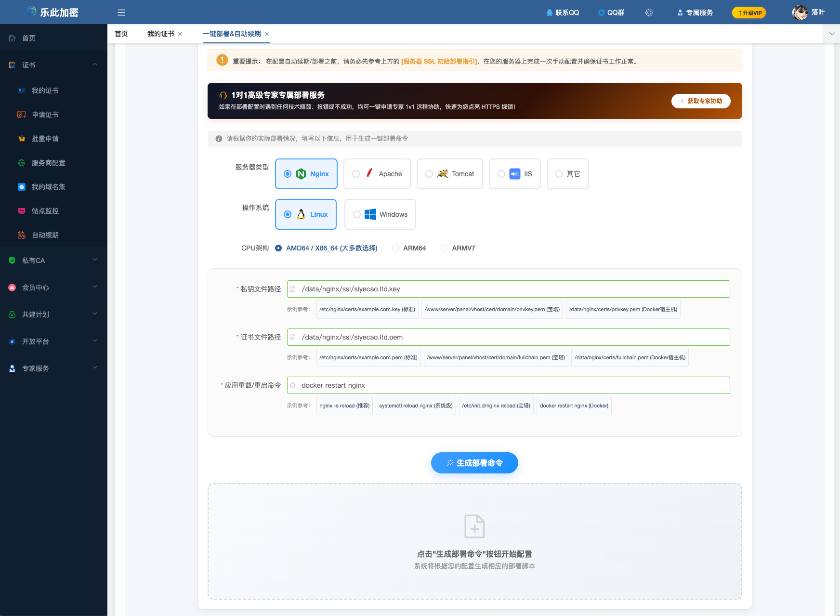The height and width of the screenshot is (616, 840).
Task: Select the Windows operating system radio
Action: [357, 214]
